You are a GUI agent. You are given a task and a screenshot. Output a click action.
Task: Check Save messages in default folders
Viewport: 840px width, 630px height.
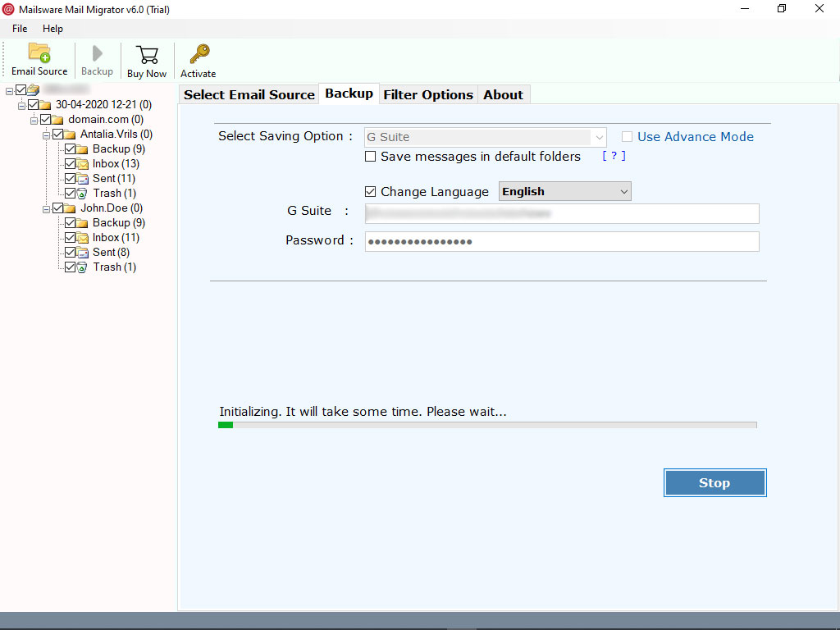[x=370, y=157]
